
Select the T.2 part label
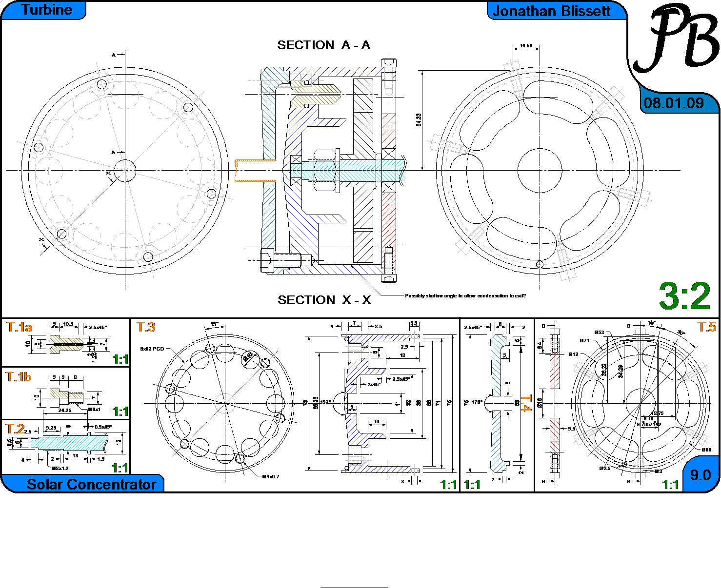(x=15, y=429)
